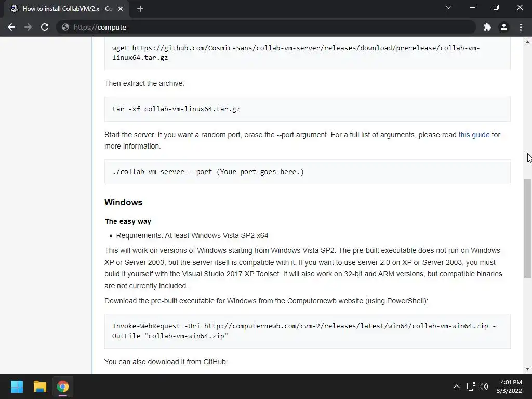Focus the address bar URL field
The height and width of the screenshot is (399, 532).
coord(266,27)
